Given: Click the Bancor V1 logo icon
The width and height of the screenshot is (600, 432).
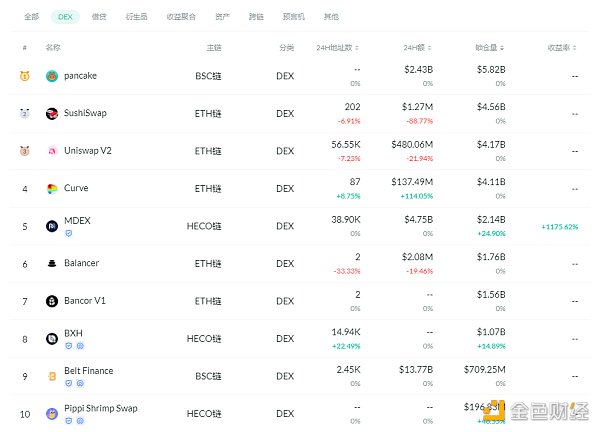Looking at the screenshot, I should (x=52, y=301).
